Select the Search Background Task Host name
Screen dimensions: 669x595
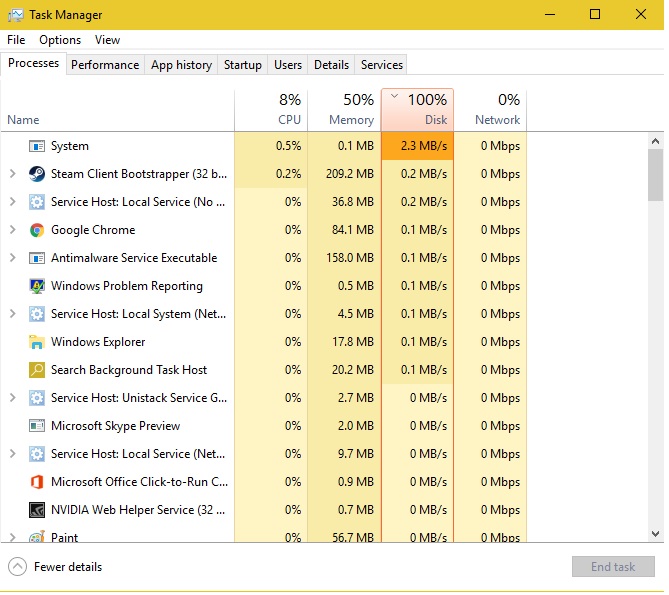pyautogui.click(x=129, y=370)
